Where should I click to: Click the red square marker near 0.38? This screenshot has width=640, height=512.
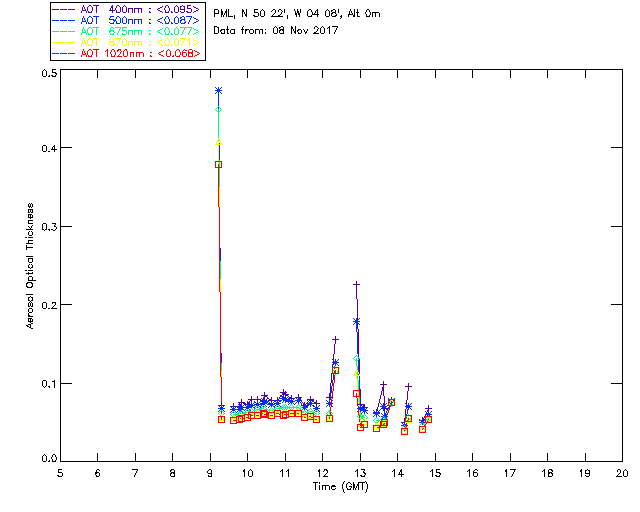(x=218, y=165)
